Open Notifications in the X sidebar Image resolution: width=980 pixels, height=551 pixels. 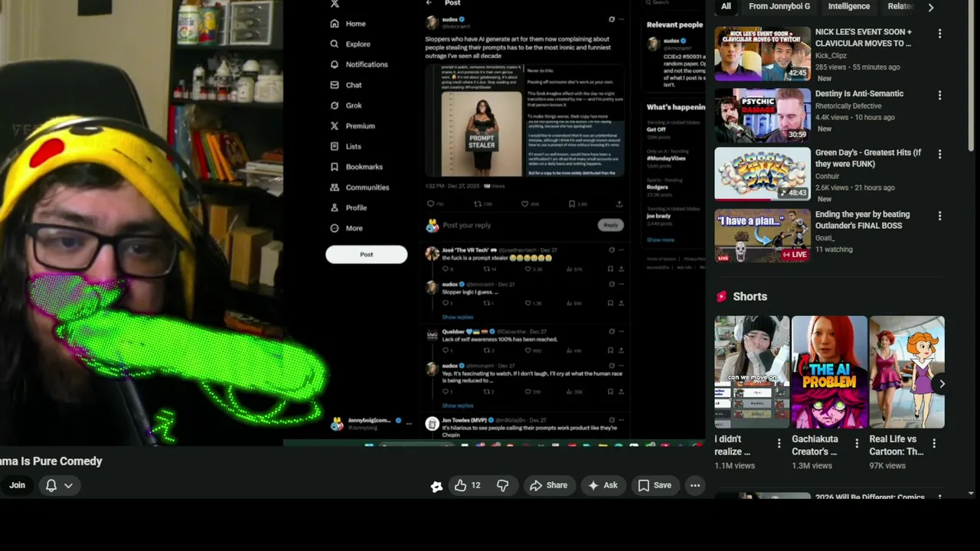pos(358,64)
